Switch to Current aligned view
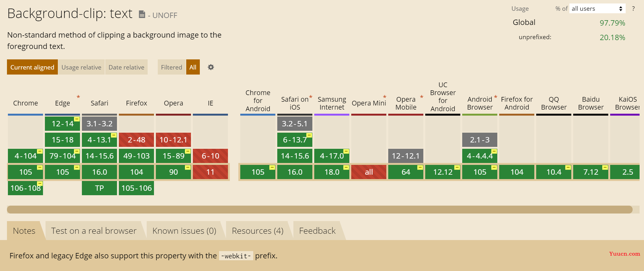Viewport: 644px width, 271px height. 32,67
